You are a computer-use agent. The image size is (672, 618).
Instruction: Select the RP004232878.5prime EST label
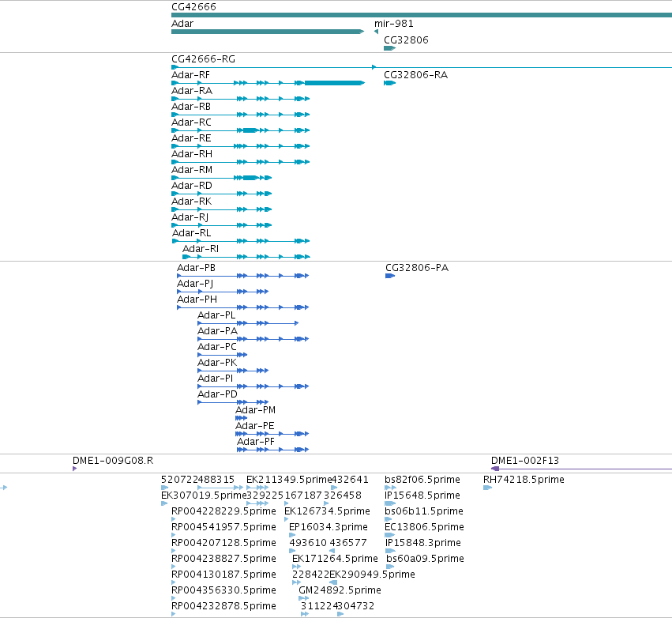pyautogui.click(x=223, y=606)
